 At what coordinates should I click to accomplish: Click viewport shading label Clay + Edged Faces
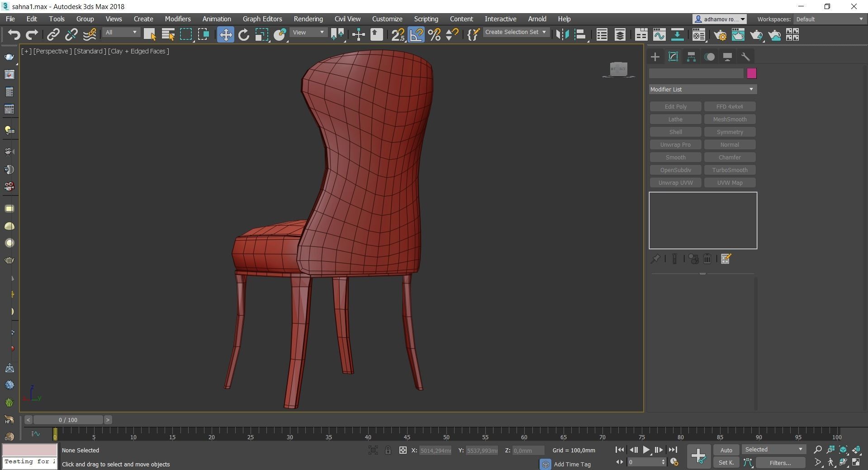click(x=138, y=51)
